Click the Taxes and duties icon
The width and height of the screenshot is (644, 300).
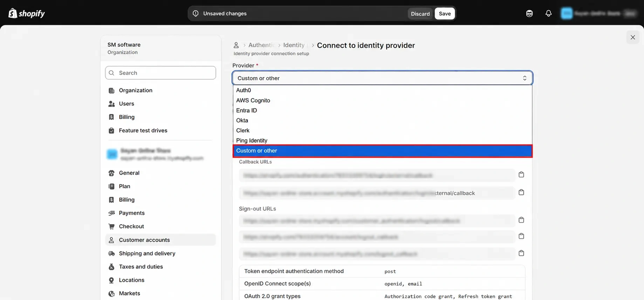click(111, 267)
